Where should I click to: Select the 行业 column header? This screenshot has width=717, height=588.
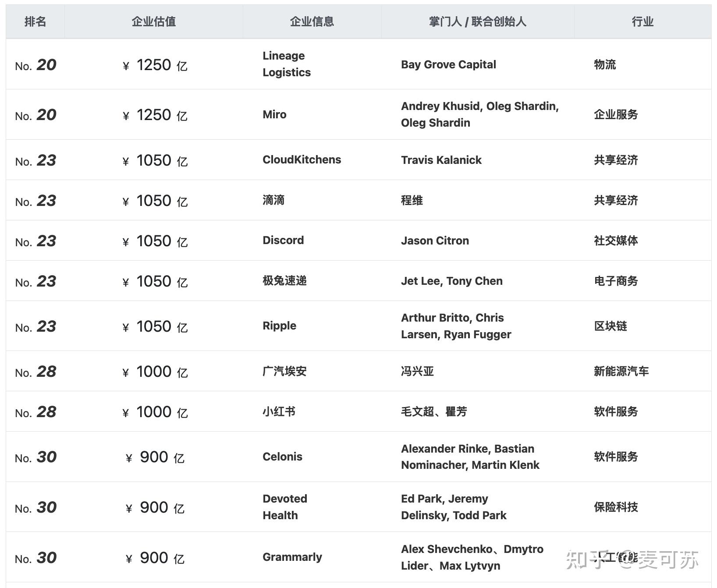click(643, 21)
